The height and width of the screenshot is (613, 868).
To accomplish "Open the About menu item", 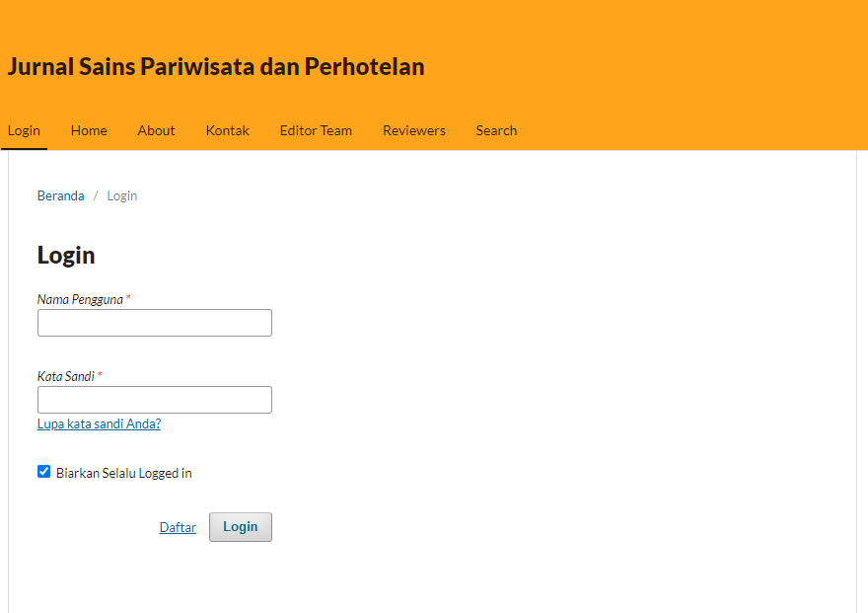I will 156,130.
